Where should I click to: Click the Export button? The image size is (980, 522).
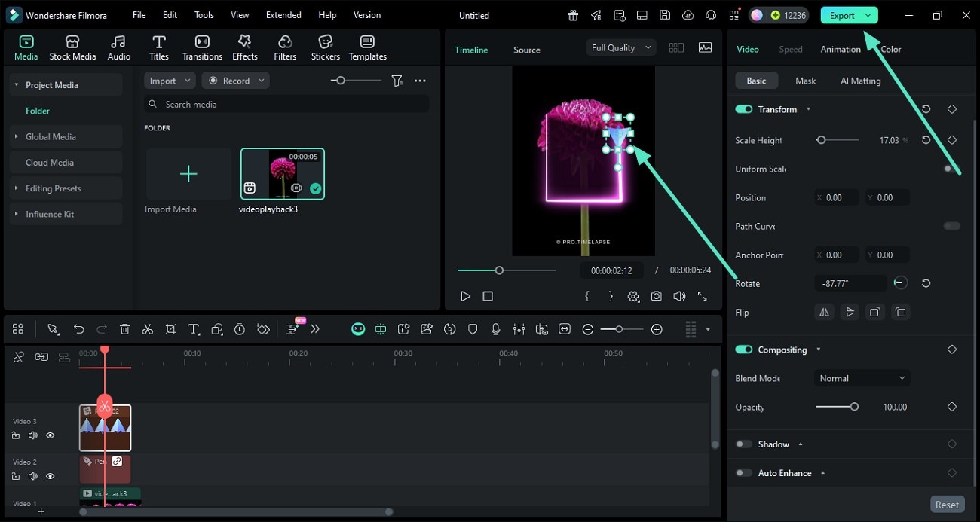[841, 15]
